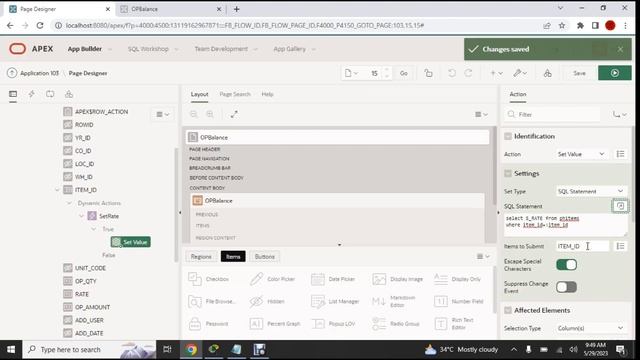Collapse the Settings section
640x360 pixels.
click(508, 173)
